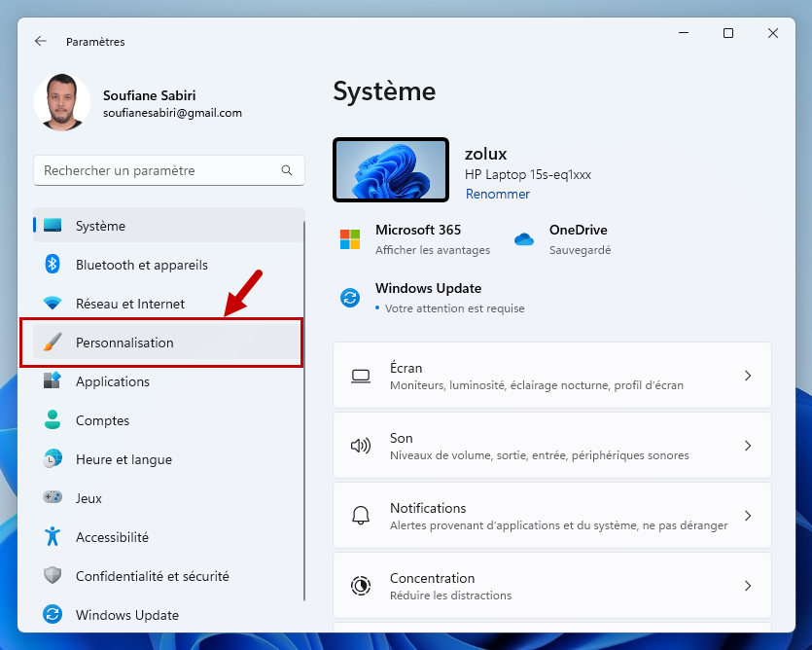This screenshot has height=650, width=812.
Task: Open Accessibilité settings
Action: (x=168, y=536)
